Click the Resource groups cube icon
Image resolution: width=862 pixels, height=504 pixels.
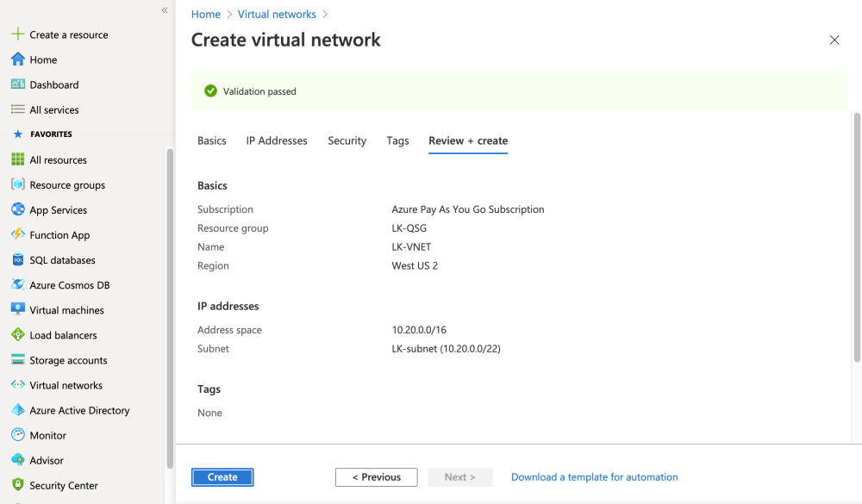click(x=17, y=184)
